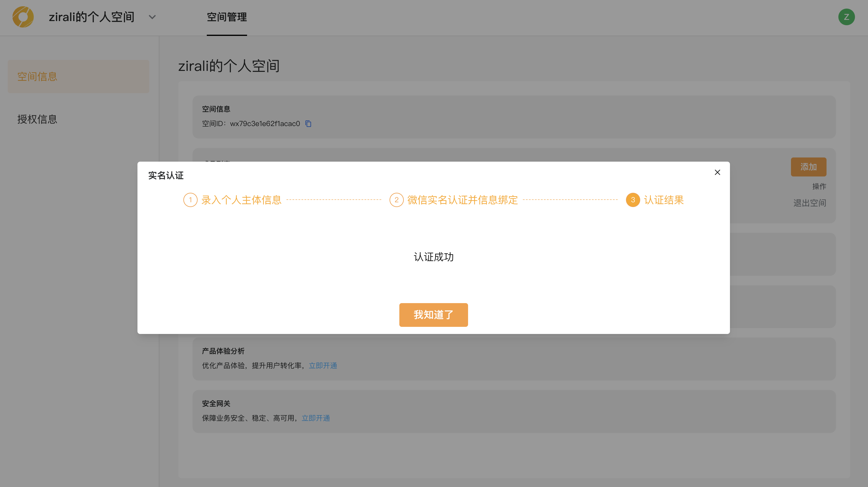This screenshot has height=487, width=868.
Task: Click the 认证成功 result text
Action: pyautogui.click(x=433, y=257)
